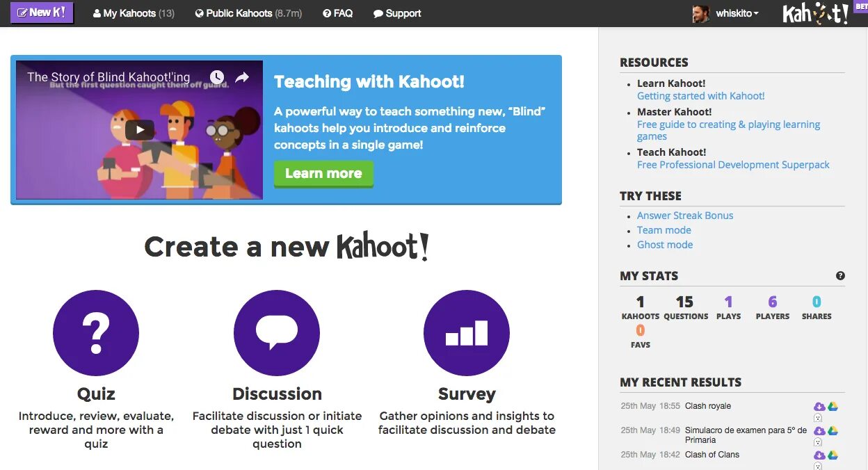Open My Kahoots in the top menu
This screenshot has height=470, width=868.
(134, 13)
